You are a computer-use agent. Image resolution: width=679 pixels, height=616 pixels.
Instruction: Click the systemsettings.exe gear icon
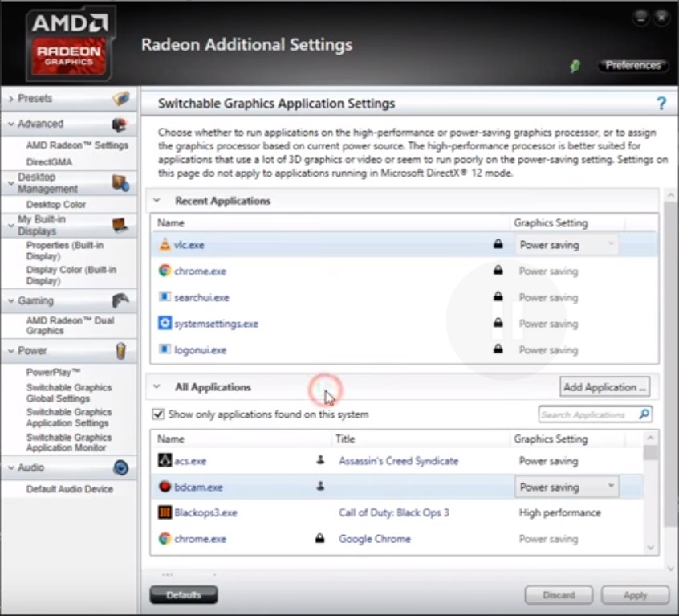tap(165, 323)
